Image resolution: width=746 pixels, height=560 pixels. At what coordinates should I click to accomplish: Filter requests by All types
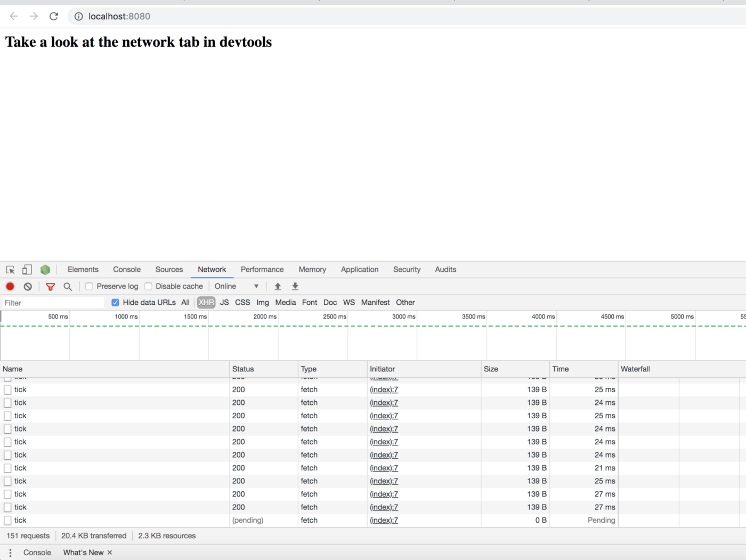(x=185, y=302)
